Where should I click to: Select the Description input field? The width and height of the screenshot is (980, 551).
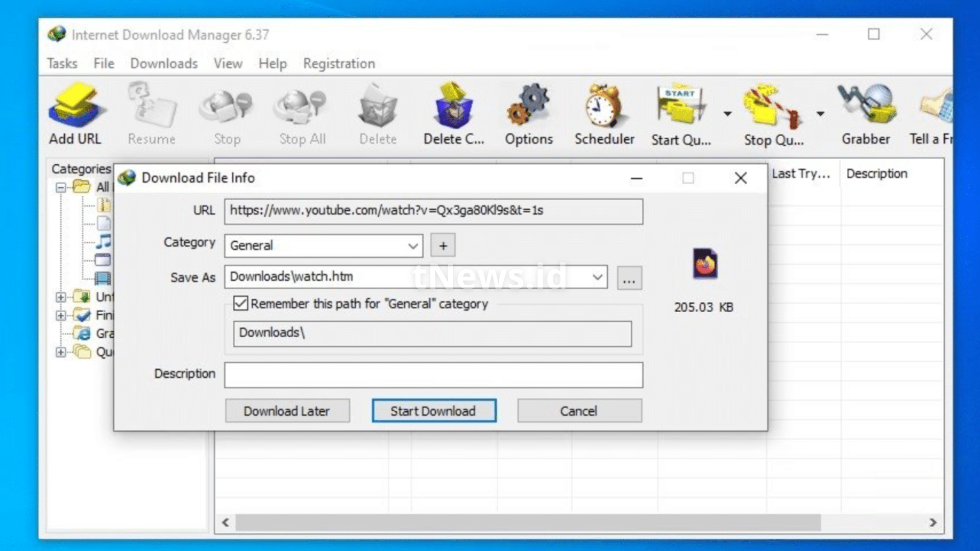[x=433, y=373]
